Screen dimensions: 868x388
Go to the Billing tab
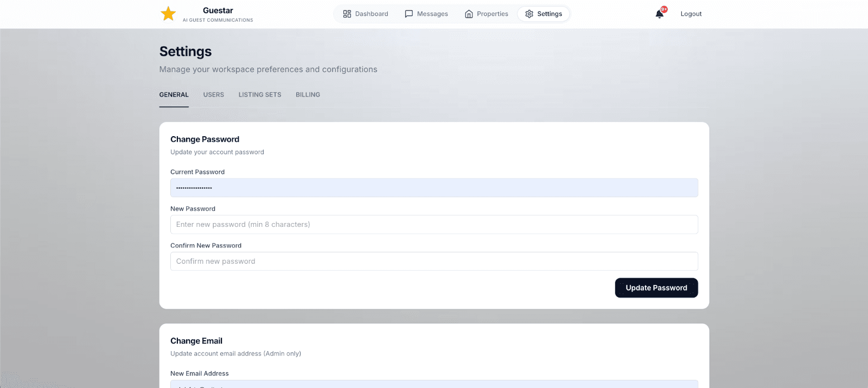coord(308,94)
